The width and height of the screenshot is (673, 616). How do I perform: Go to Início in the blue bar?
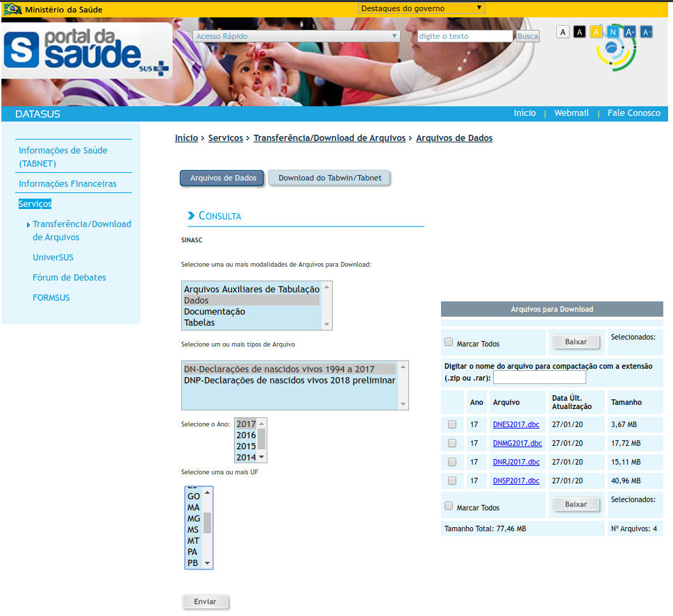[524, 113]
